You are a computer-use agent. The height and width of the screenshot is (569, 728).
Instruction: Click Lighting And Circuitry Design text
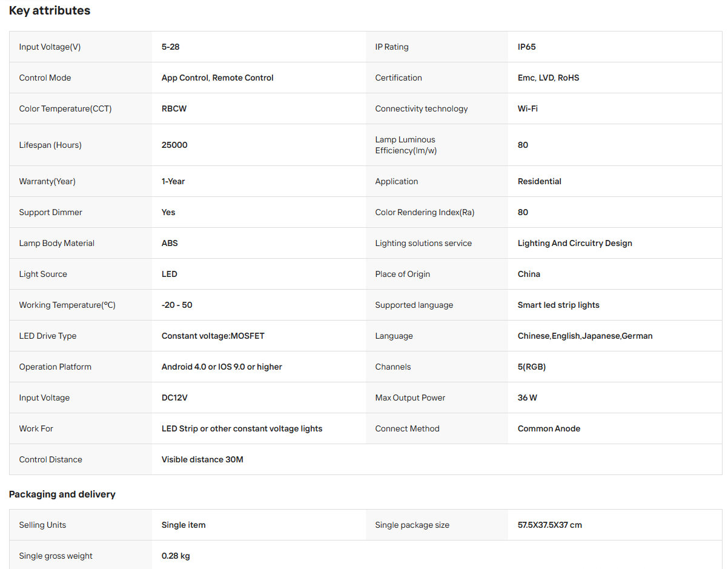(575, 243)
